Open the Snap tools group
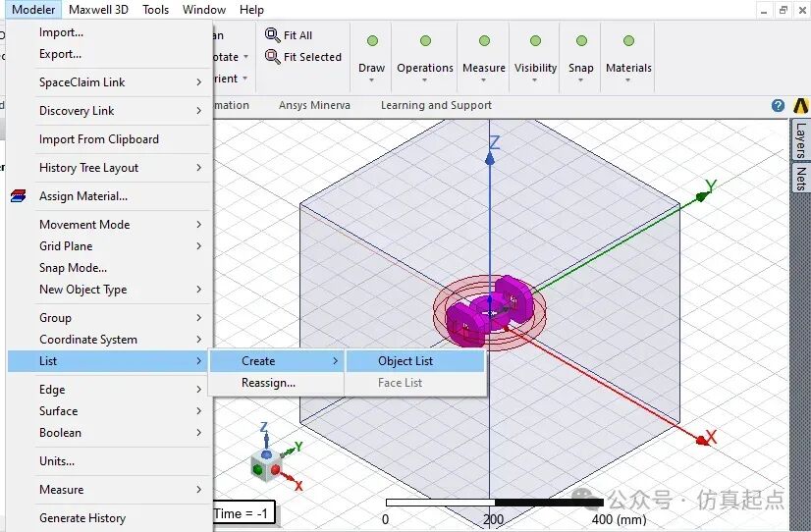Image resolution: width=811 pixels, height=532 pixels. (x=580, y=57)
